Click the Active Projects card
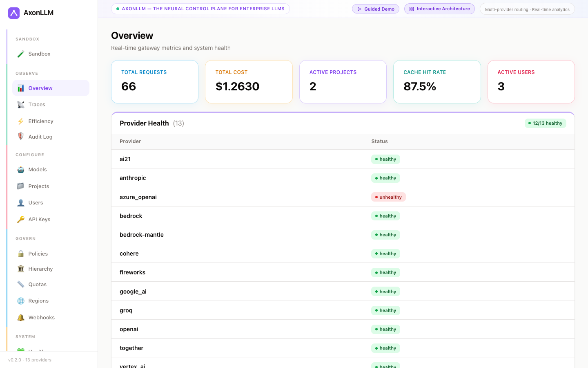The height and width of the screenshot is (368, 588). 343,82
